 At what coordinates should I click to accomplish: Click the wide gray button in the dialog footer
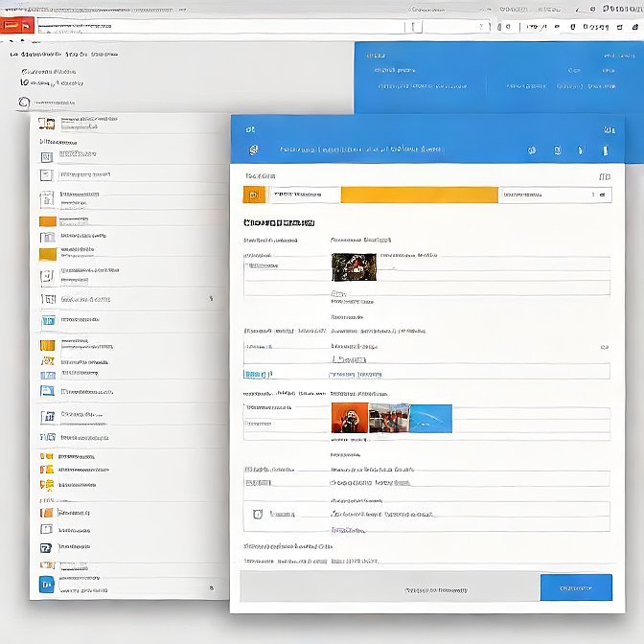tap(390, 587)
